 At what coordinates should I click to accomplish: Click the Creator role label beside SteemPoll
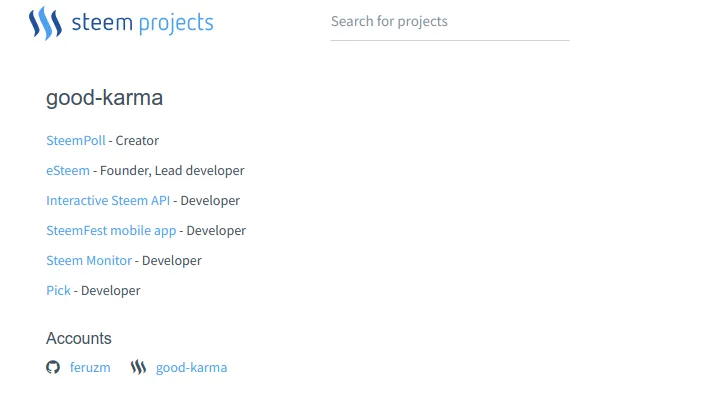[137, 140]
